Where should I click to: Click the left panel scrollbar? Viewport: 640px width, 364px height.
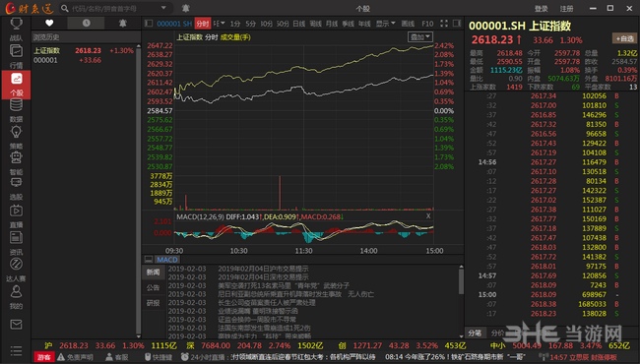[139, 191]
